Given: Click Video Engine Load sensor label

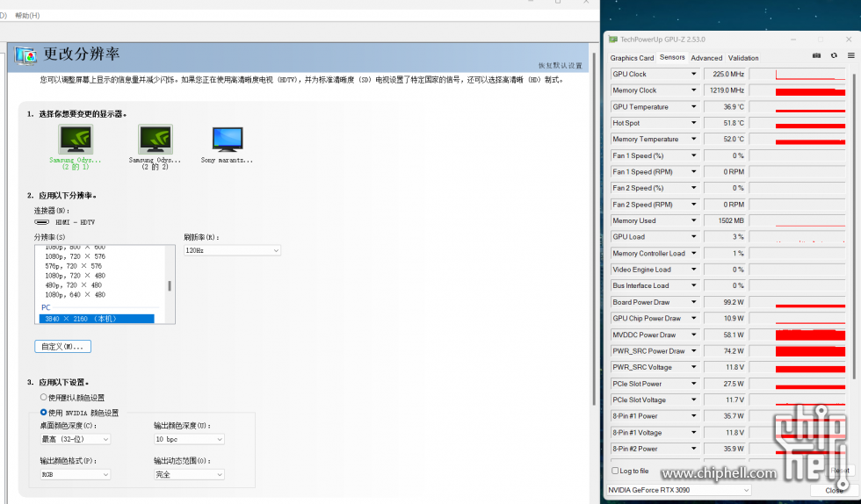Looking at the screenshot, I should 641,270.
